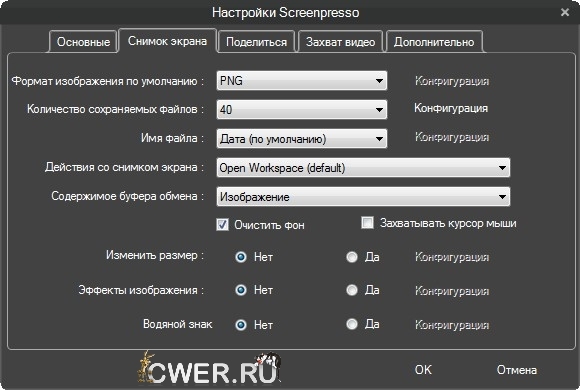The image size is (580, 390).
Task: Go to the Захват видео tab
Action: pos(340,42)
